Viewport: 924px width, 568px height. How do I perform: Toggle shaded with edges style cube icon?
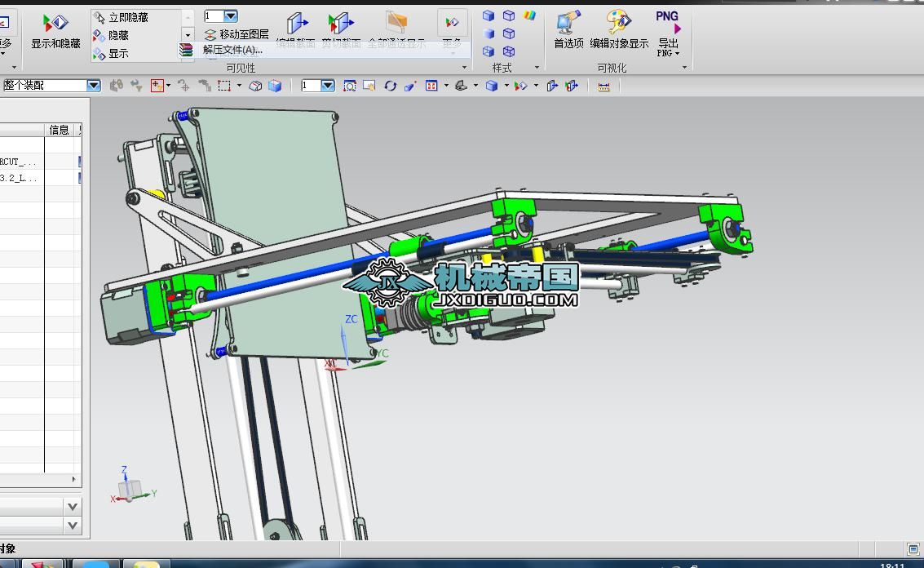click(x=489, y=16)
